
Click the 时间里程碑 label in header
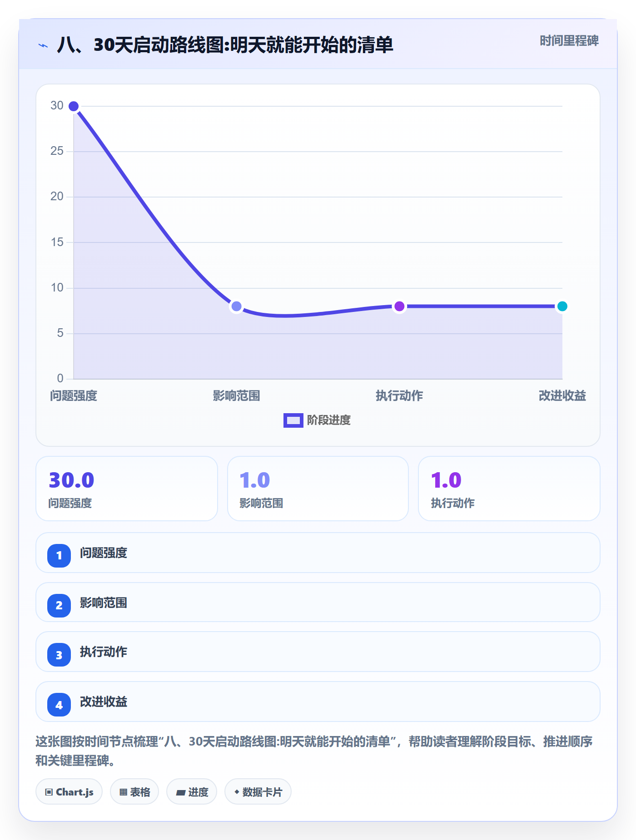pyautogui.click(x=569, y=41)
